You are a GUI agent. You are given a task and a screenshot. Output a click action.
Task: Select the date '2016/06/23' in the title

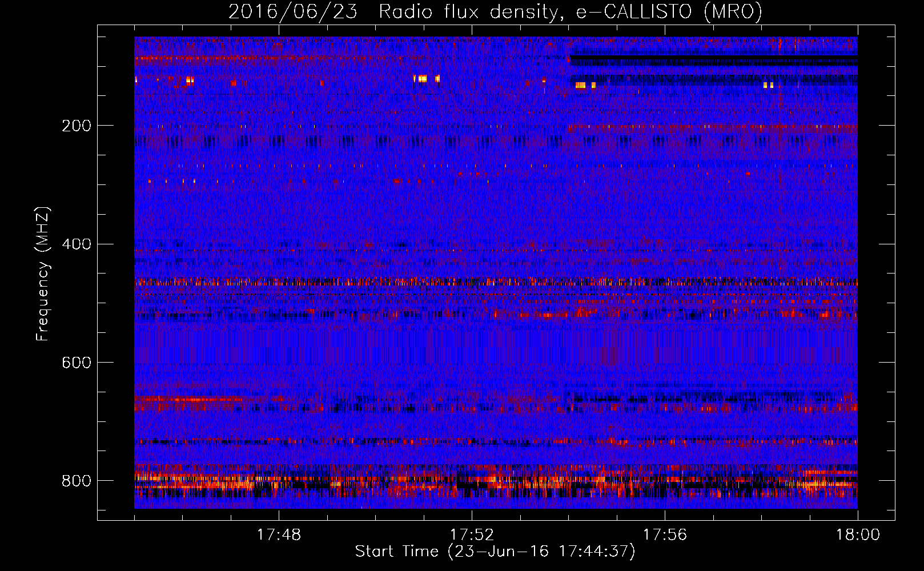[294, 12]
